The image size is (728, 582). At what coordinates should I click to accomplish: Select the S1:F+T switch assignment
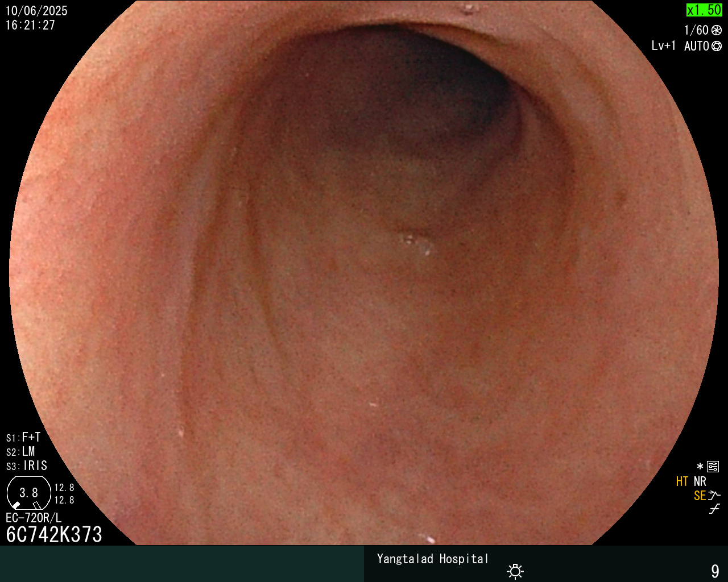click(x=23, y=437)
